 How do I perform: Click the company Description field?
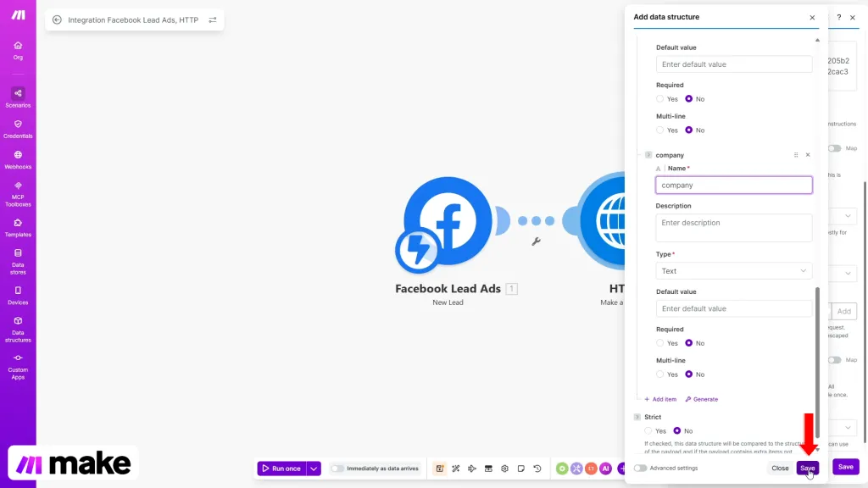click(x=734, y=228)
